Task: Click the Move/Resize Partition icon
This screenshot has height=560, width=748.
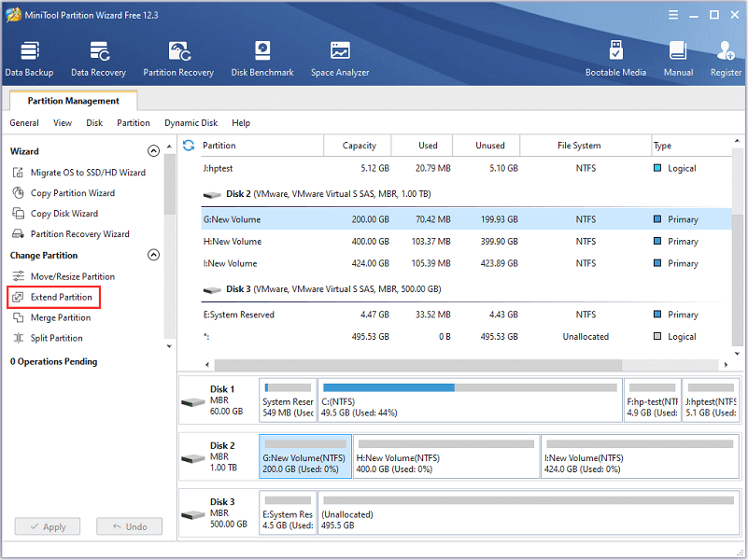Action: (18, 276)
